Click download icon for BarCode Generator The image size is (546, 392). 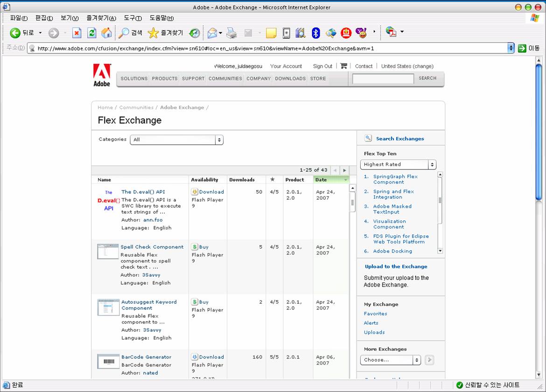coord(195,357)
